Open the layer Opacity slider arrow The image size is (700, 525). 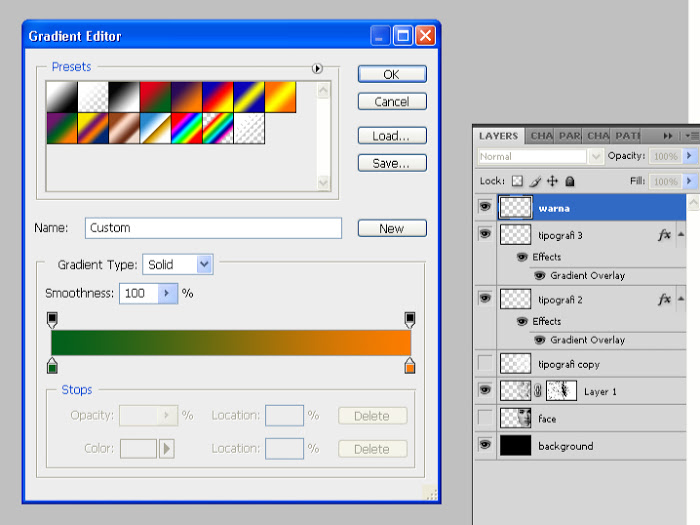689,156
